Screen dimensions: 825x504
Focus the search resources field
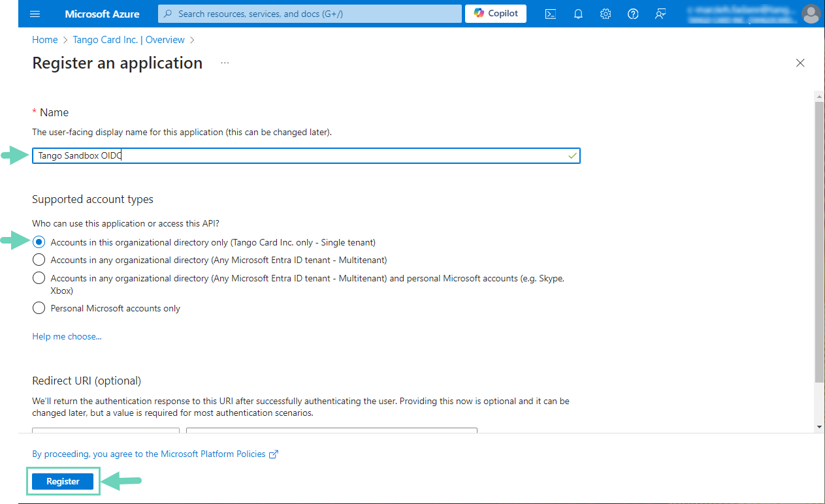(x=309, y=14)
